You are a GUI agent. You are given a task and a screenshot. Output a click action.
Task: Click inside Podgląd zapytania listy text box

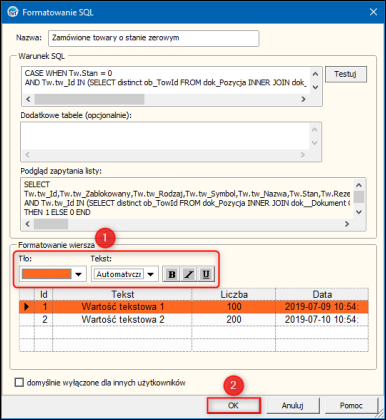tap(187, 198)
